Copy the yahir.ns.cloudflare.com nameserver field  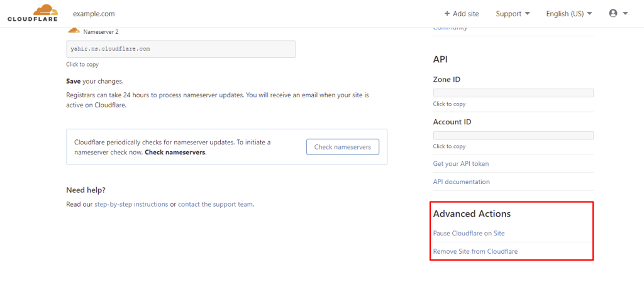tap(180, 49)
